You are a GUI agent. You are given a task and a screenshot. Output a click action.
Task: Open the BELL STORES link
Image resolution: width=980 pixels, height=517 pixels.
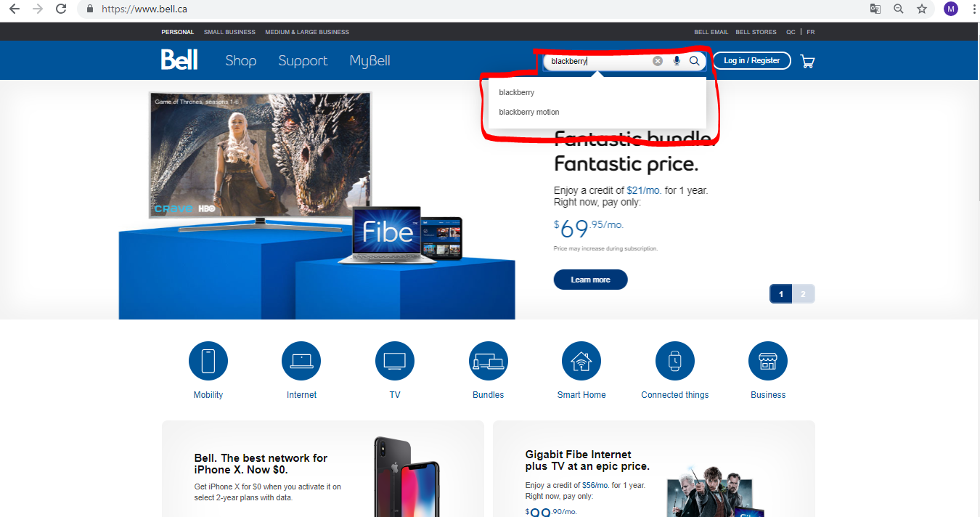click(756, 32)
